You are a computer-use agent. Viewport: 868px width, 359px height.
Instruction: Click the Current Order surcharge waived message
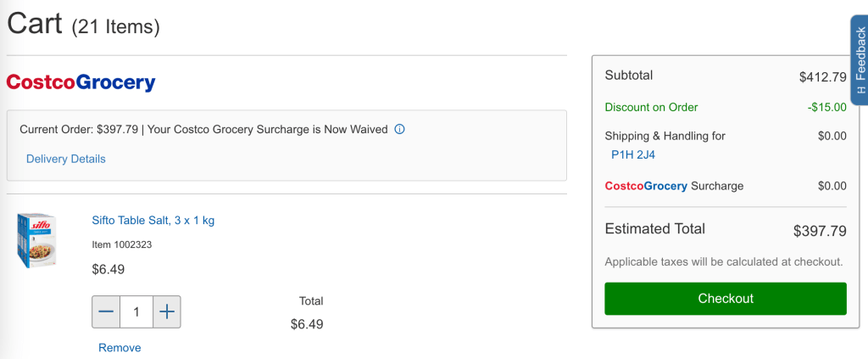point(203,130)
